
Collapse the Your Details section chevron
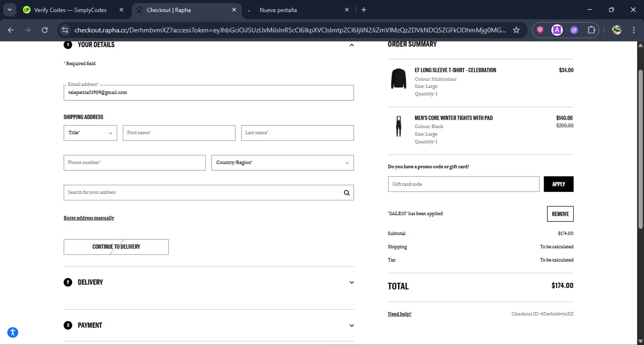click(352, 45)
